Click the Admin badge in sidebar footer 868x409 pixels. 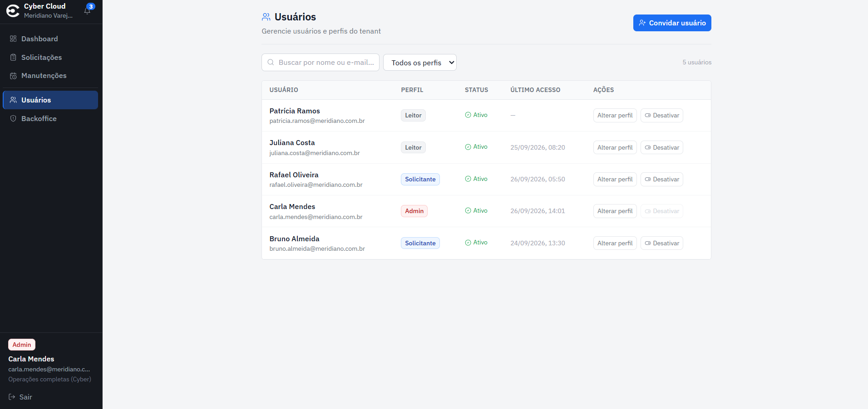click(x=22, y=345)
